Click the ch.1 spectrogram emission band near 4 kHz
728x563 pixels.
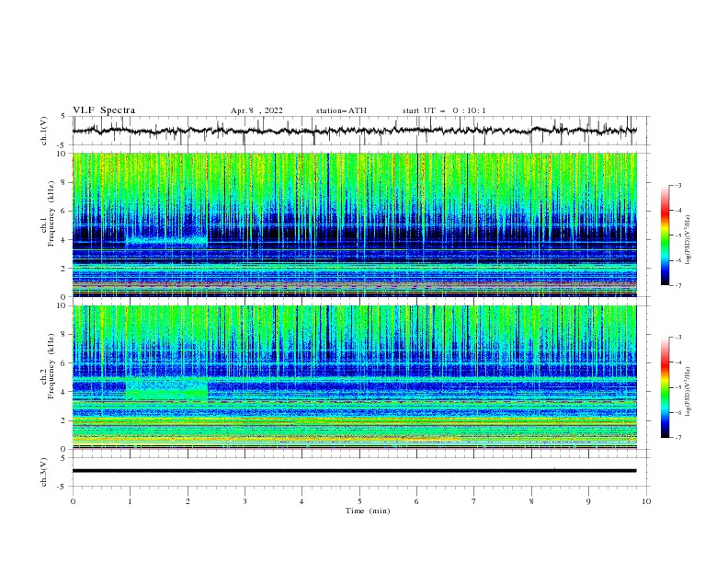click(166, 242)
